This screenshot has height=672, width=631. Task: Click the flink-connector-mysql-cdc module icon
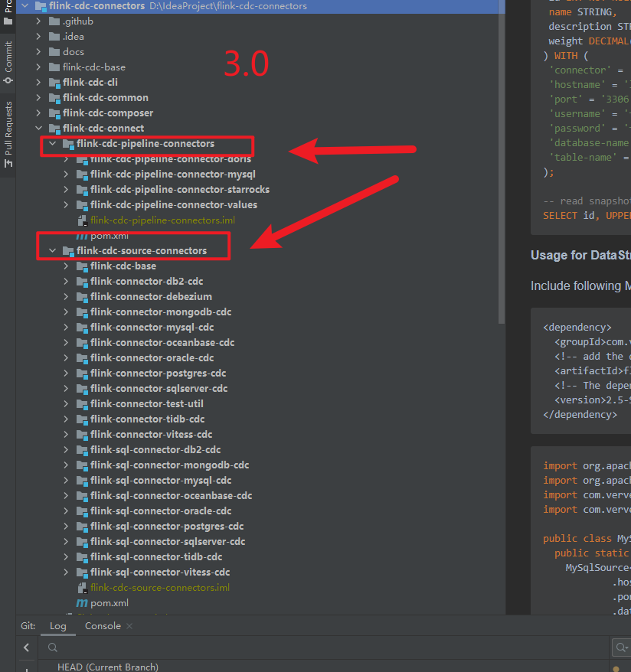coord(82,328)
